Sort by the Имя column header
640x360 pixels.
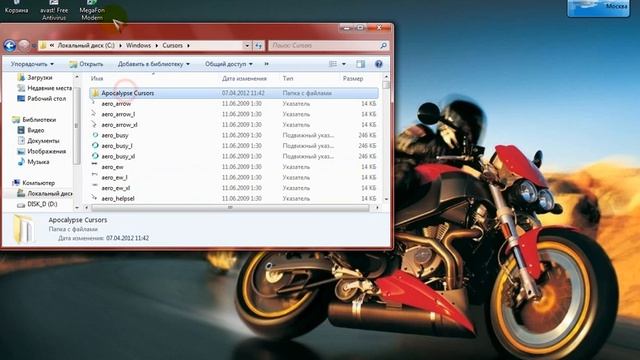click(x=97, y=78)
